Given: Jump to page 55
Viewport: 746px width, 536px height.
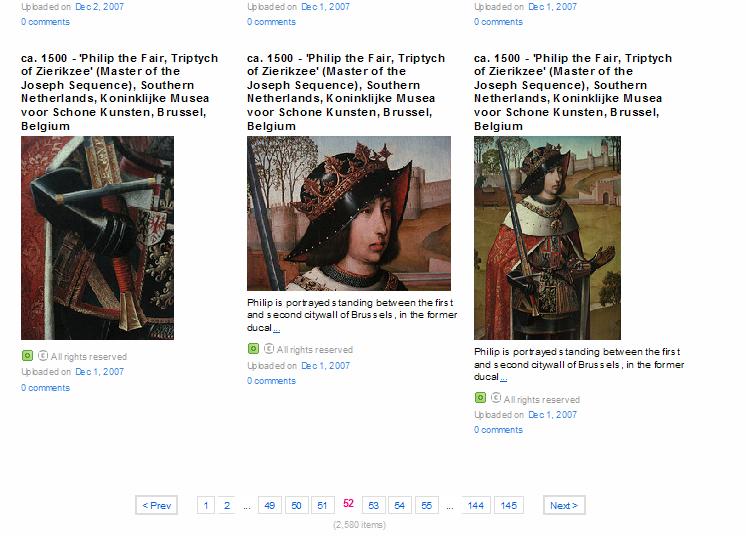Looking at the screenshot, I should click(x=427, y=505).
